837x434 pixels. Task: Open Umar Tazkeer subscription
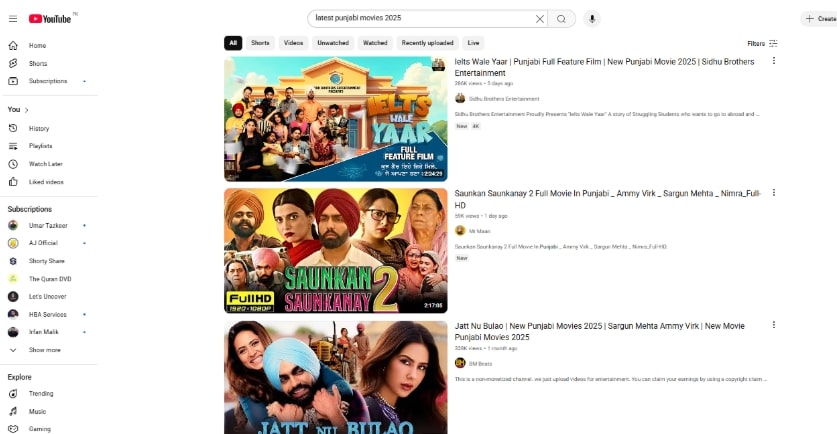[48, 225]
